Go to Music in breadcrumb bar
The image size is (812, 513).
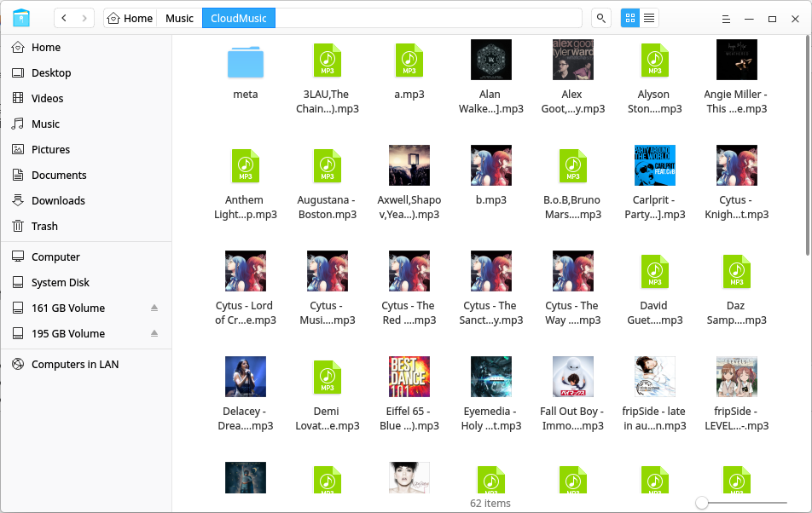click(179, 18)
